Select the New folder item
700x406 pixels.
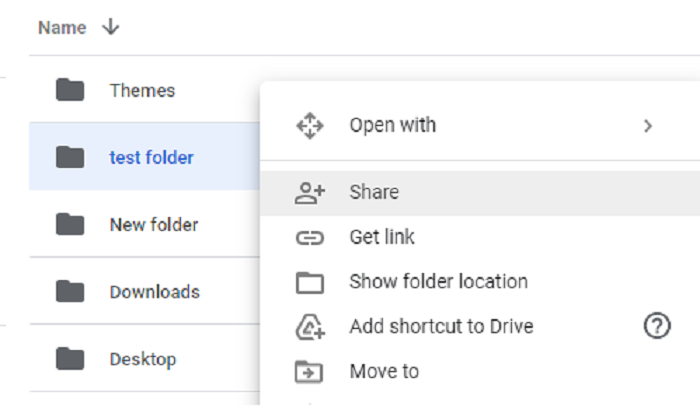(x=154, y=225)
